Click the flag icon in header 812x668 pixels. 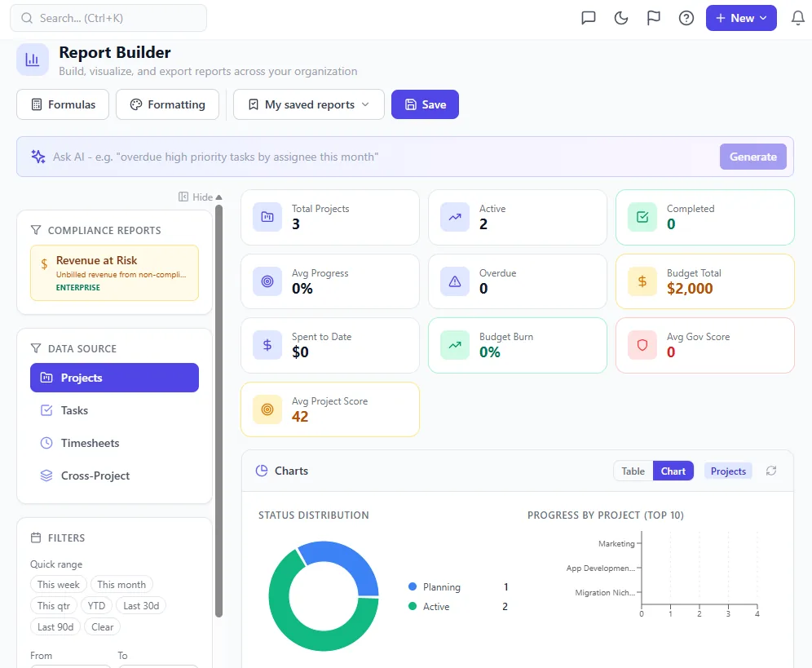[654, 18]
